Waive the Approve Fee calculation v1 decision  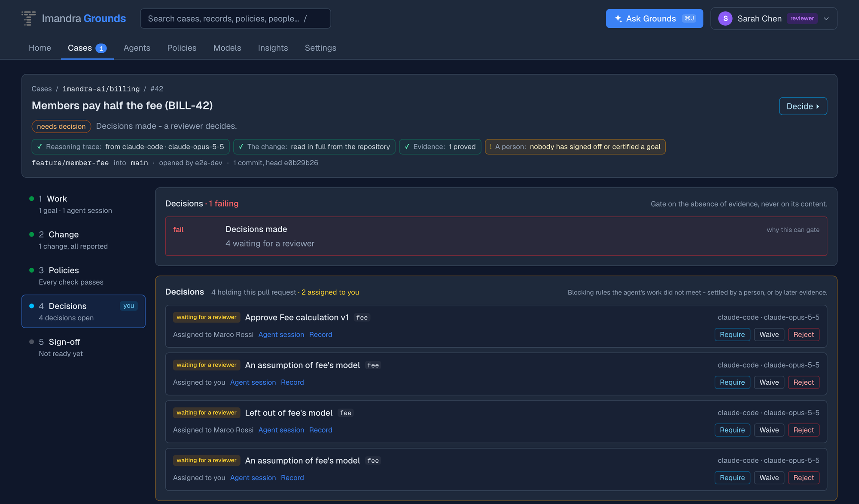pyautogui.click(x=769, y=334)
